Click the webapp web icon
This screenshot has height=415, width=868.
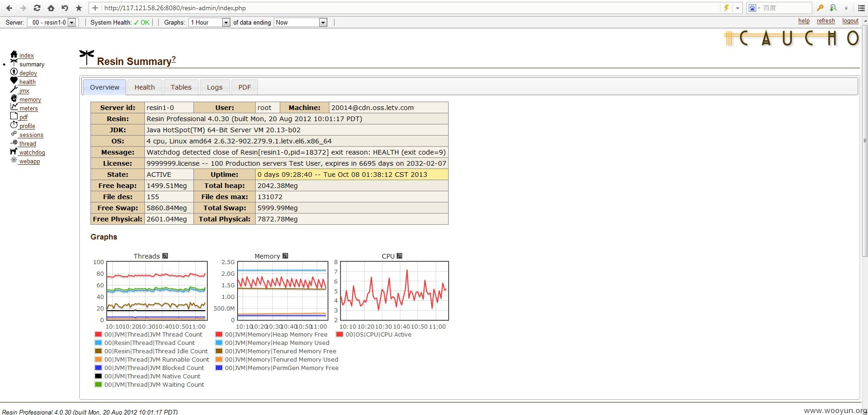pos(14,160)
